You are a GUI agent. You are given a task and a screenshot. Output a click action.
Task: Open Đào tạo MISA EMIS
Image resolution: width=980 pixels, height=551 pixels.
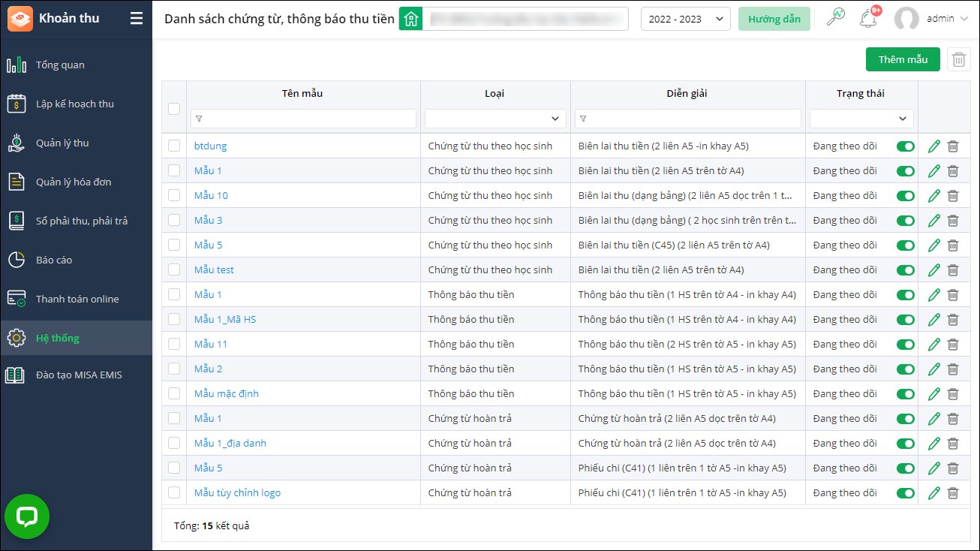pos(76,375)
